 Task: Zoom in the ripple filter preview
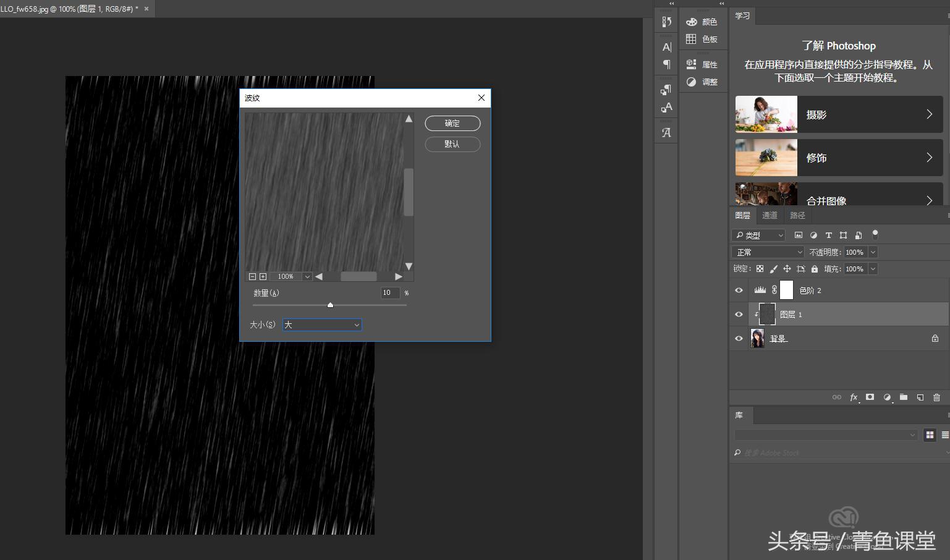(x=263, y=277)
